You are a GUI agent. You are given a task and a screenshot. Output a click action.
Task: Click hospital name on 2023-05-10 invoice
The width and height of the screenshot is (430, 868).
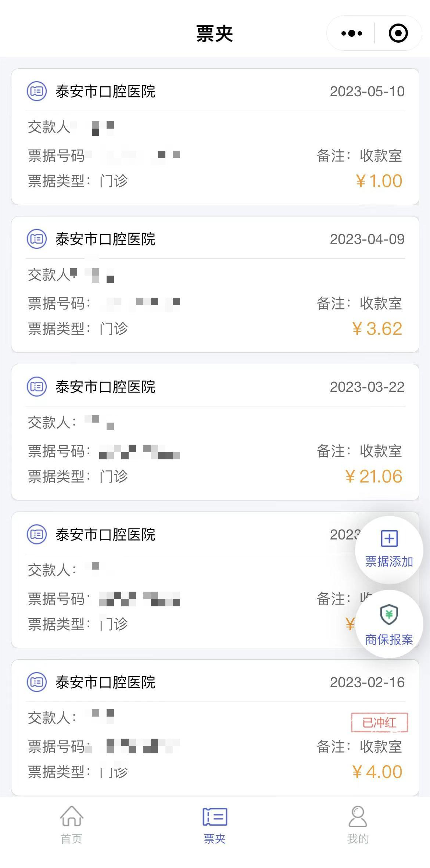105,92
